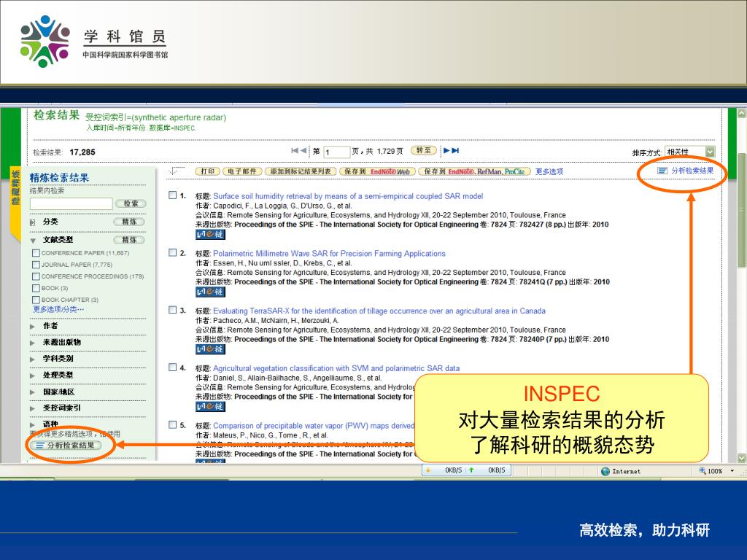747x560 pixels.
Task: Click 添加到标记结果列表 button
Action: tap(301, 171)
